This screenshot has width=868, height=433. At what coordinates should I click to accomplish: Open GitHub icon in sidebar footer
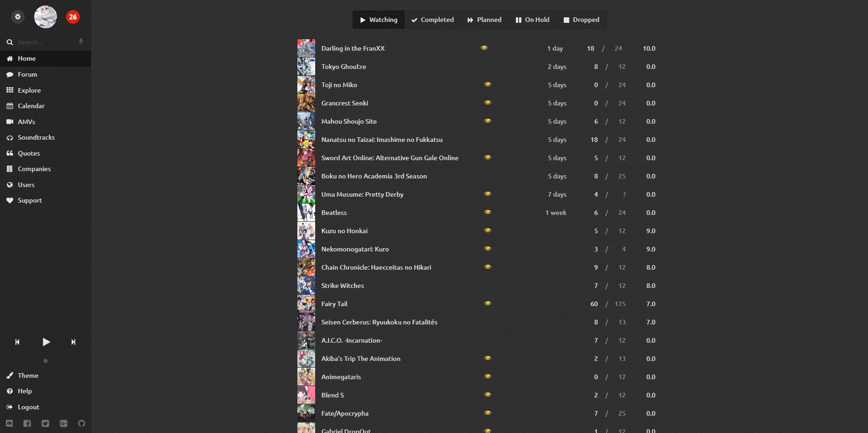82,423
